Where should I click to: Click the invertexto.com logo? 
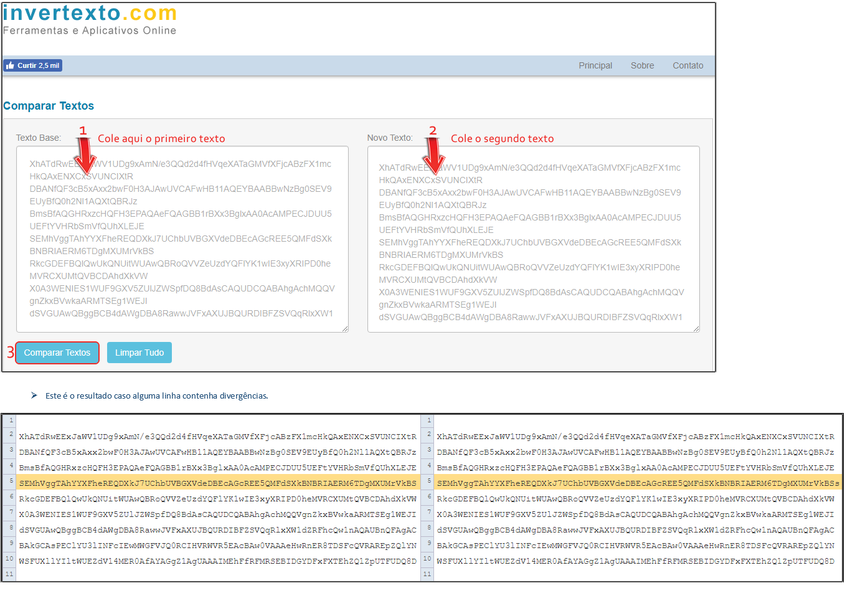[90, 14]
